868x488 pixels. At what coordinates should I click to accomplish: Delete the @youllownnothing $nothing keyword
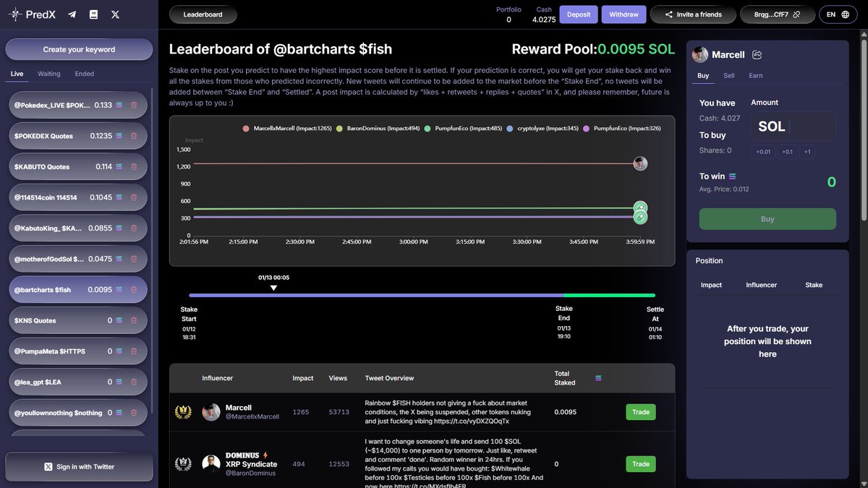click(134, 413)
